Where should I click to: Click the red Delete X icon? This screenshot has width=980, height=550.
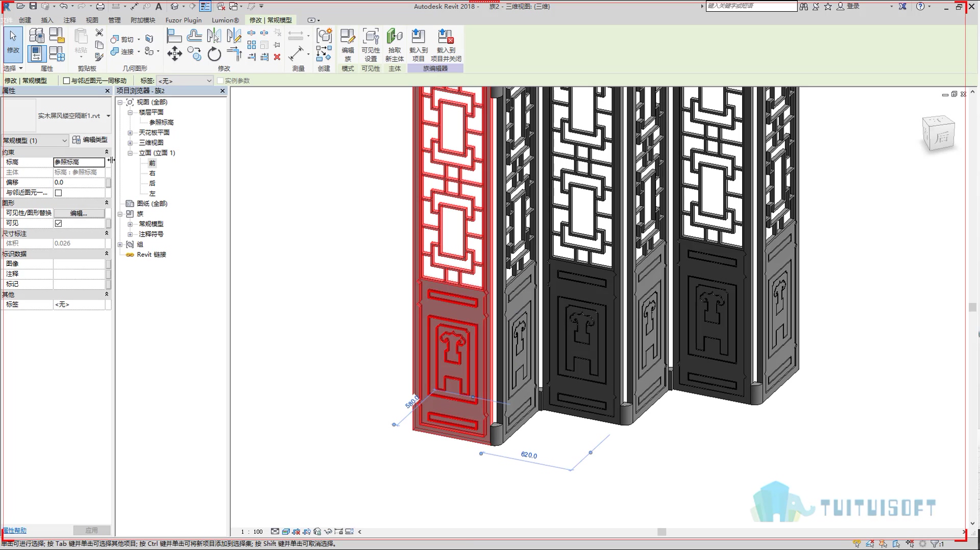tap(277, 57)
